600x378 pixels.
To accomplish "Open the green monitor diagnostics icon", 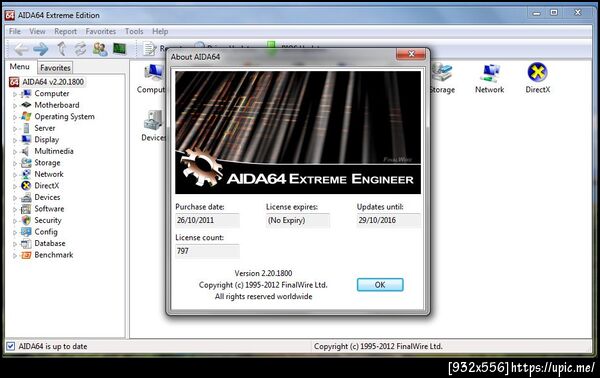I will (120, 49).
